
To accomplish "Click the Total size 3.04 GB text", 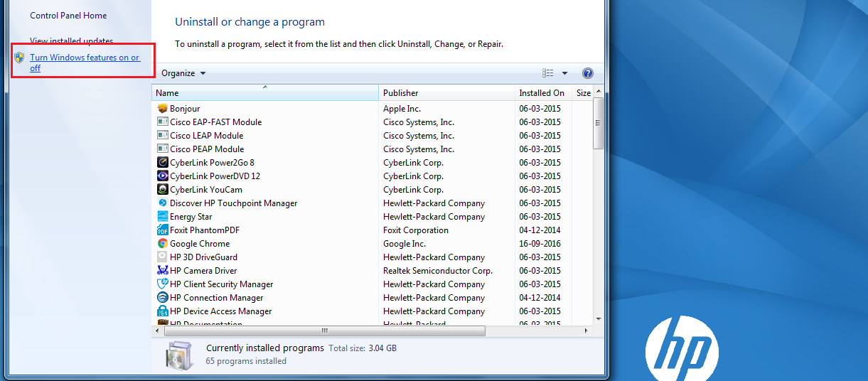I will (x=363, y=348).
